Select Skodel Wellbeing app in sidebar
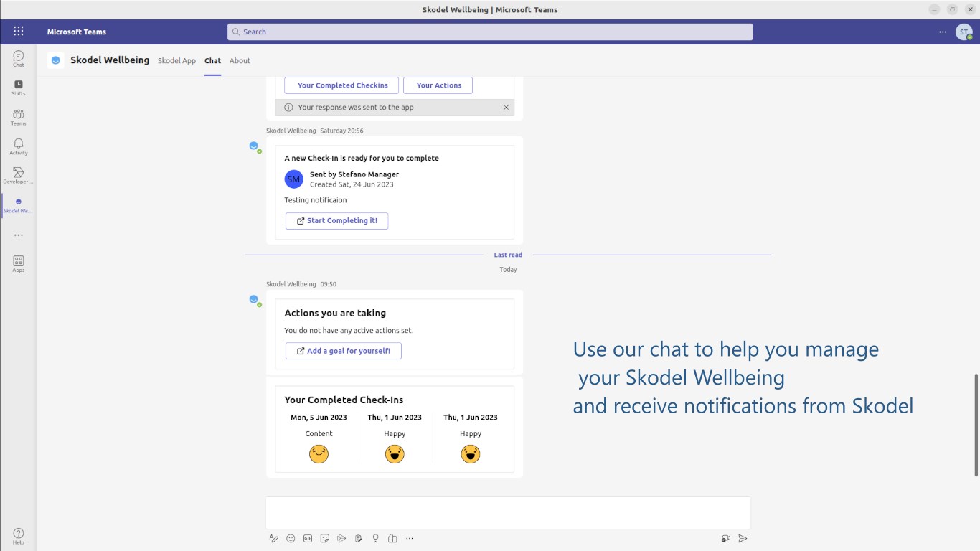Screen dimensions: 980x551 tap(19, 205)
